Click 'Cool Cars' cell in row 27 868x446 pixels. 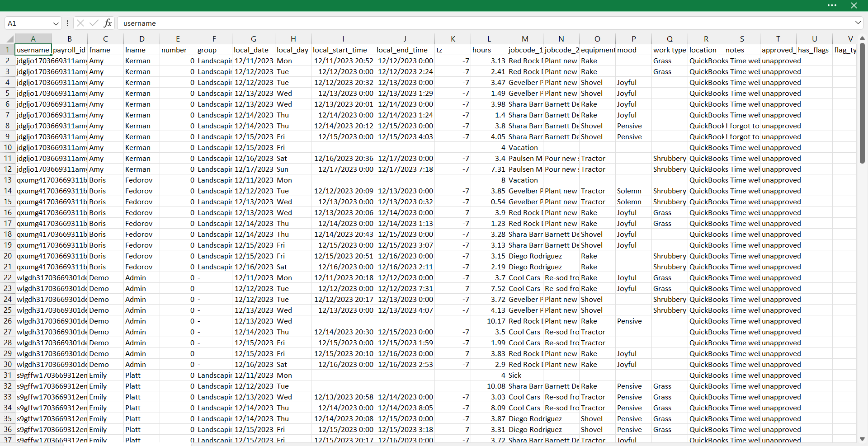pos(525,332)
